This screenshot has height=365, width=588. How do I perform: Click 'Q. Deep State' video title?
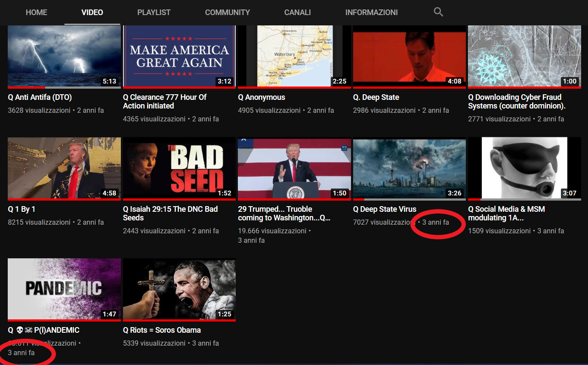pos(376,97)
